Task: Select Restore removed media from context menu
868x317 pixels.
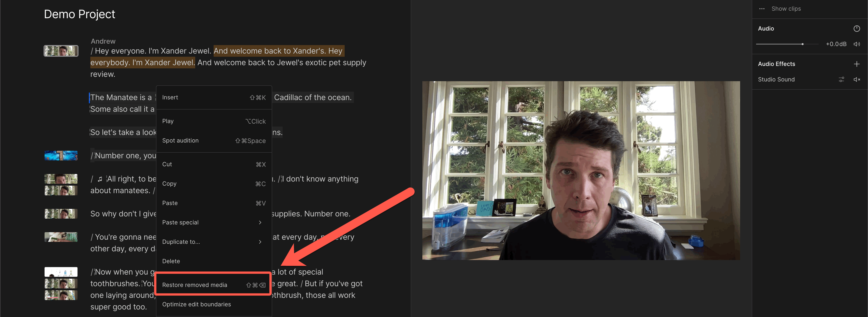Action: point(214,285)
